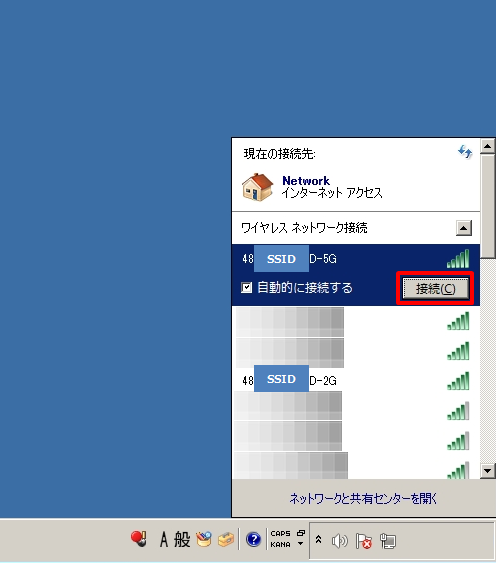Toggle the IME 般 conversion mode
The width and height of the screenshot is (496, 563).
[x=182, y=539]
